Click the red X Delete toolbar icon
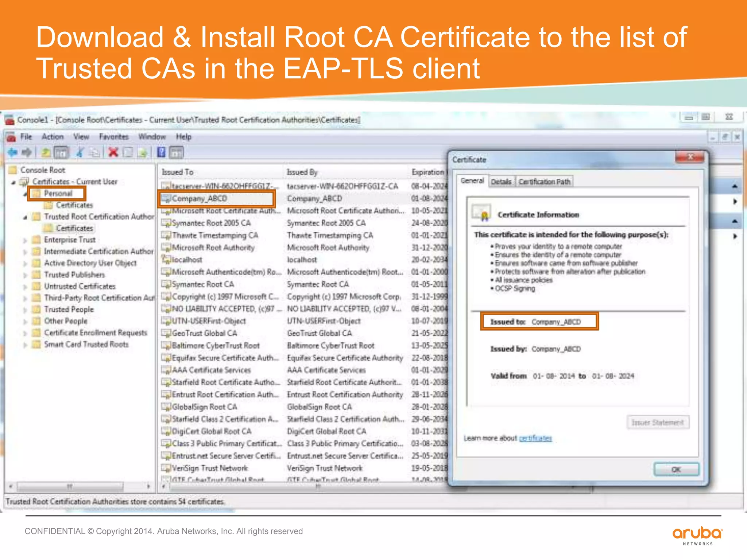This screenshot has width=747, height=560. [x=113, y=152]
